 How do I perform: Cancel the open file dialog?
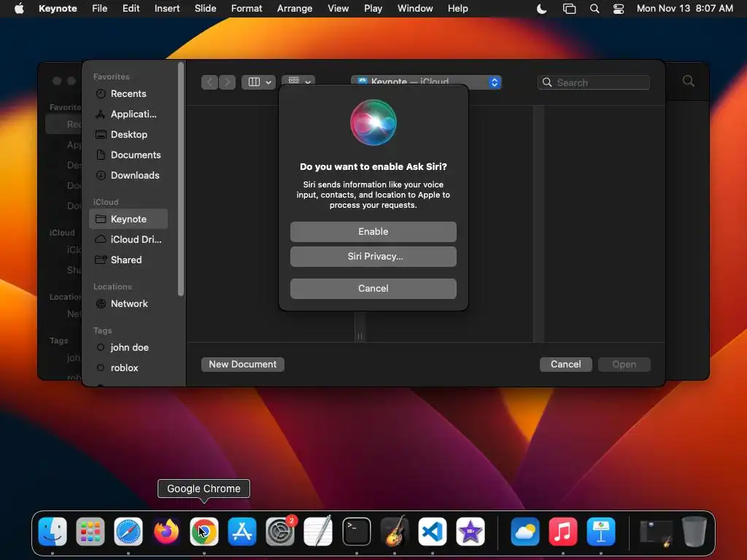point(565,365)
